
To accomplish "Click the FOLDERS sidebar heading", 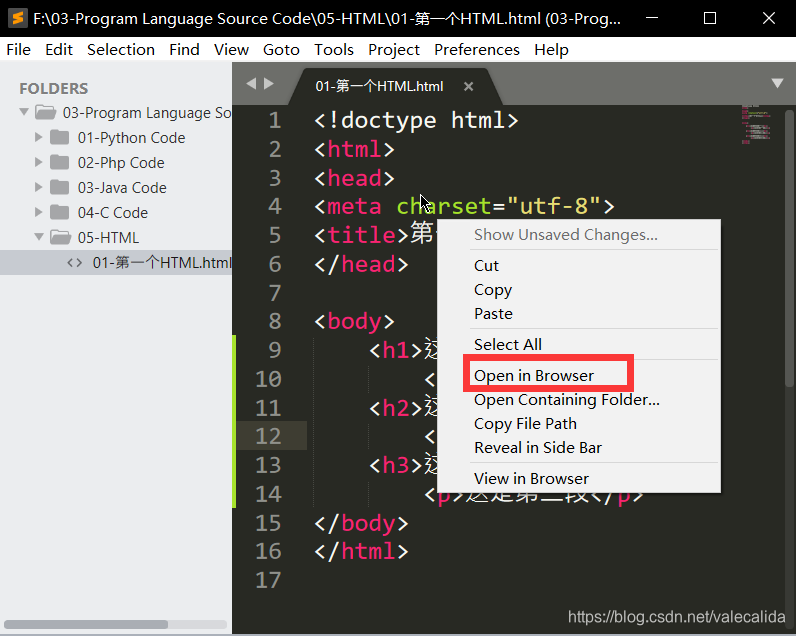I will (x=54, y=88).
